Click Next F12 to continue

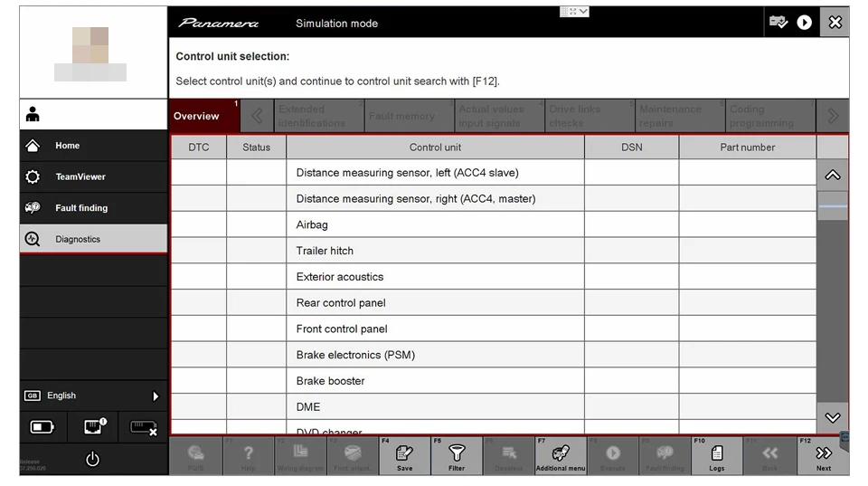[823, 456]
